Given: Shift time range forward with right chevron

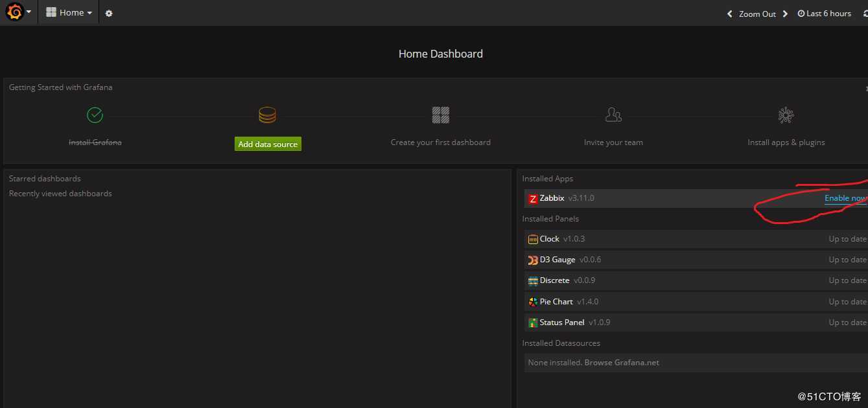Looking at the screenshot, I should 785,14.
